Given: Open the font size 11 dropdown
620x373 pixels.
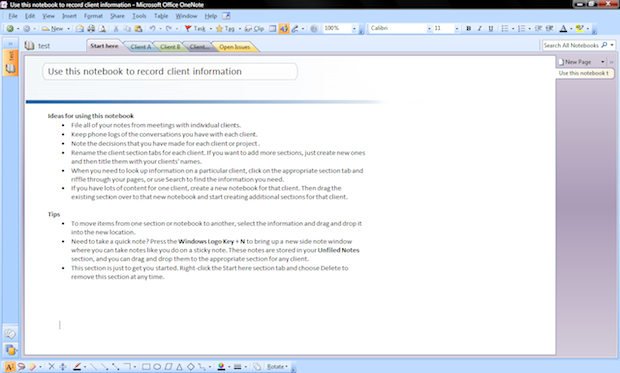Looking at the screenshot, I should point(457,28).
